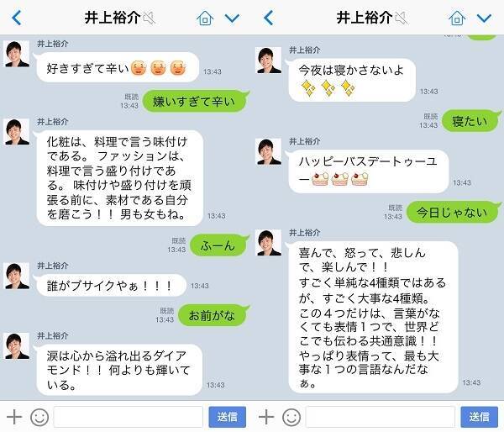Focus the message input field in right chat
Image resolution: width=504 pixels, height=432 pixels.
(x=381, y=417)
